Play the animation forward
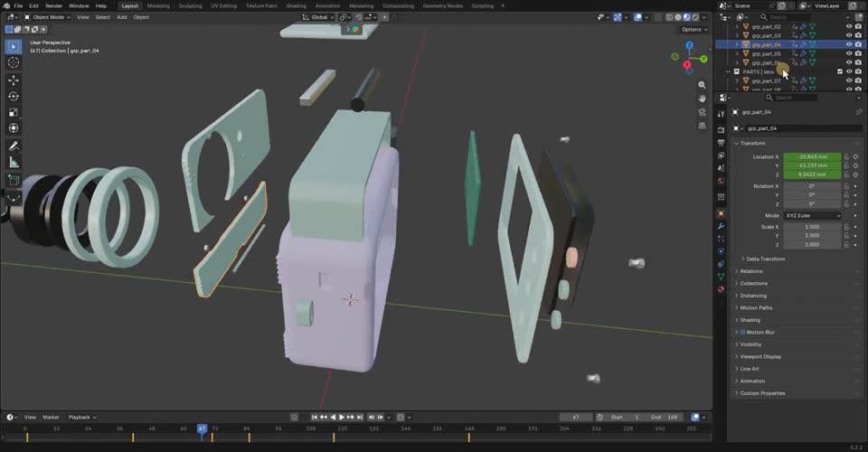Viewport: 868px width, 452px height. pyautogui.click(x=342, y=417)
